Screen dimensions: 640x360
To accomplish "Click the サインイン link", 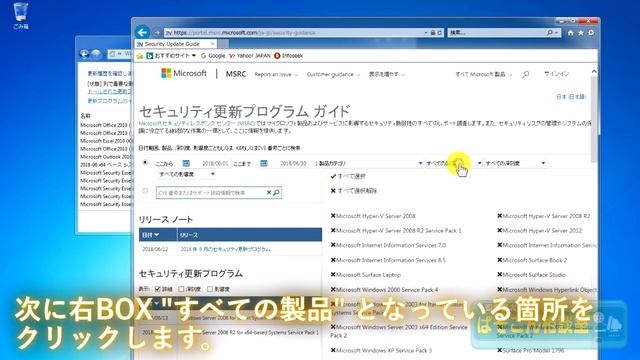I will (556, 74).
